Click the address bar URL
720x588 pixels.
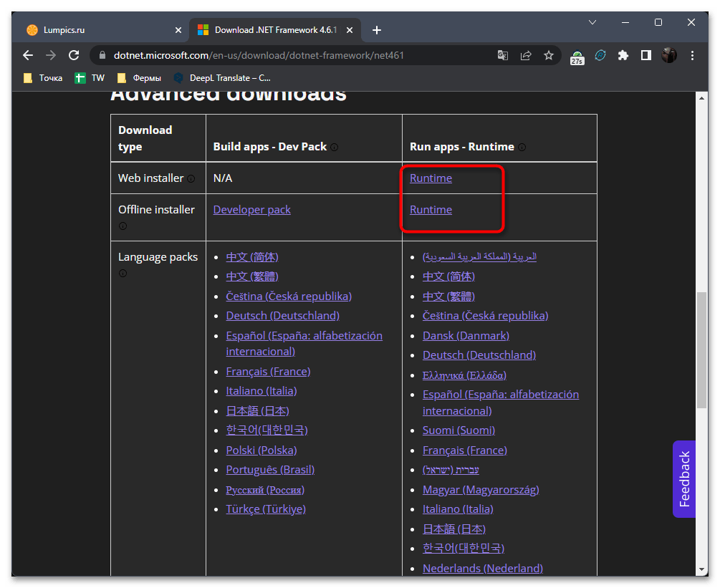(x=259, y=56)
